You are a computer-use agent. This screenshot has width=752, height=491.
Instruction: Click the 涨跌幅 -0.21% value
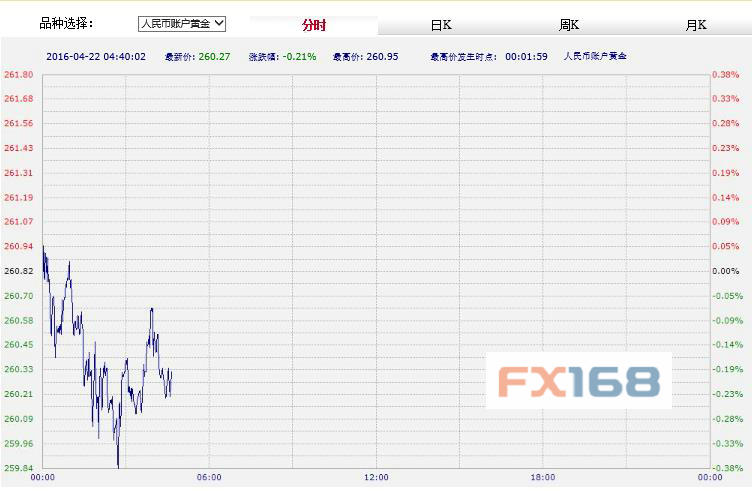coord(298,57)
